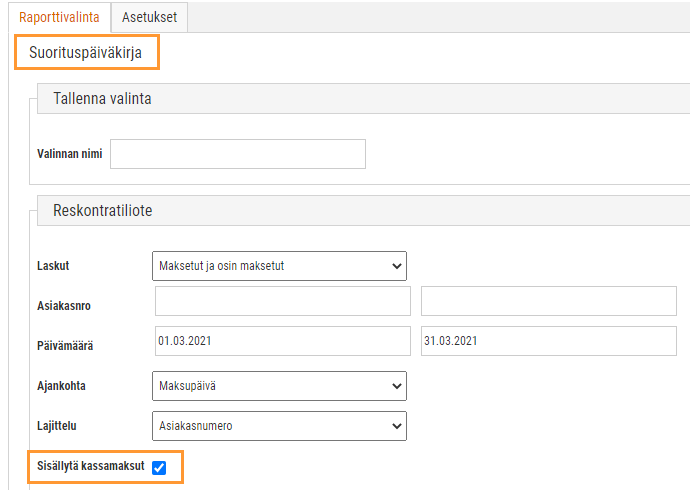Click the chevron arrow of Ajankohta dropdown
Viewport: 690px width, 490px height.
[x=396, y=386]
